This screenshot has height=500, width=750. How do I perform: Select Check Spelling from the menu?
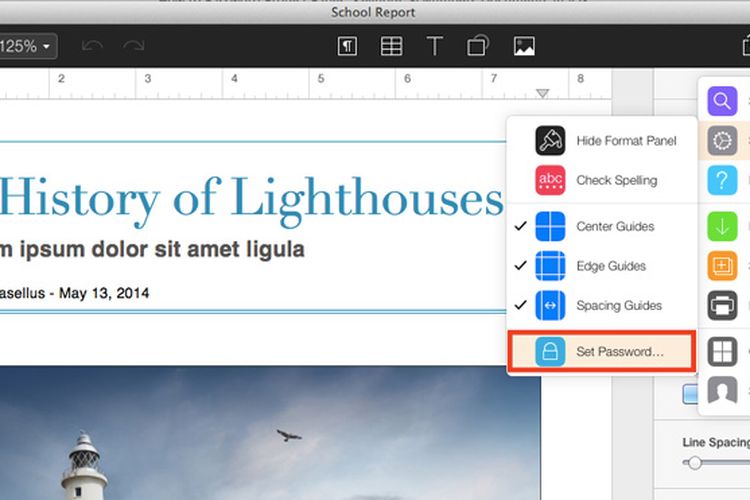click(x=602, y=180)
